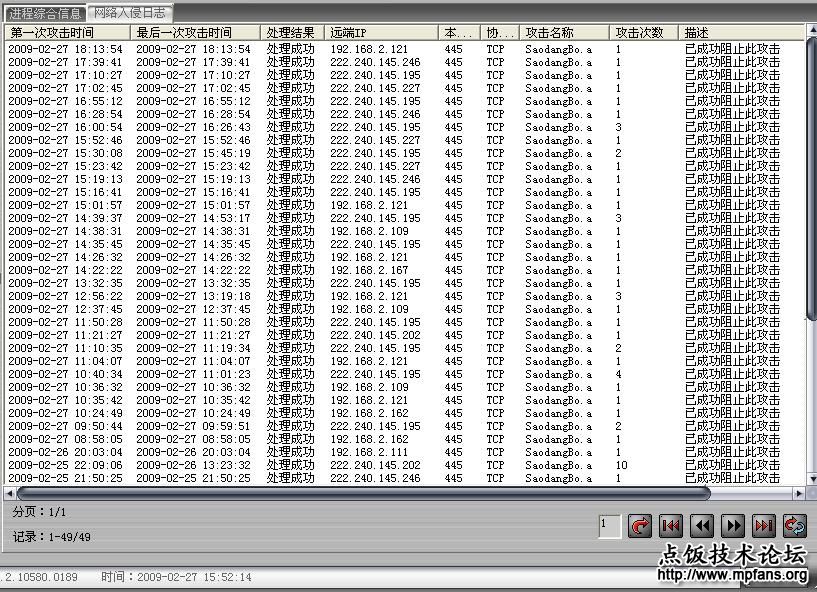
Task: Select first attack time 2009-02-27 14:26:32
Action: 66,257
